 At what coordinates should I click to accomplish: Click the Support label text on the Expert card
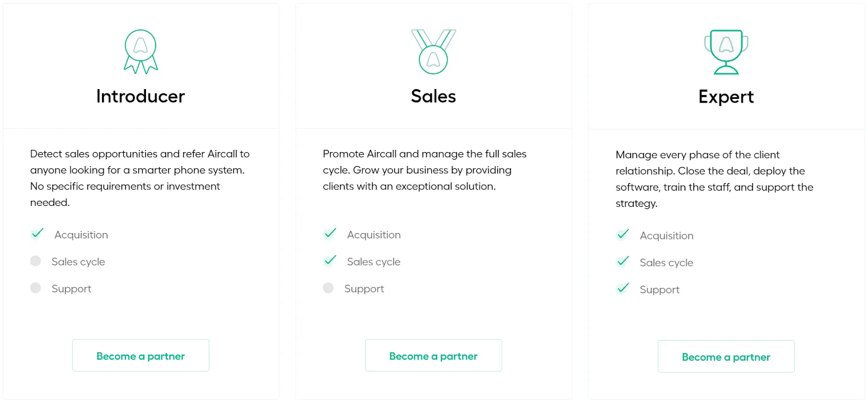pos(660,289)
